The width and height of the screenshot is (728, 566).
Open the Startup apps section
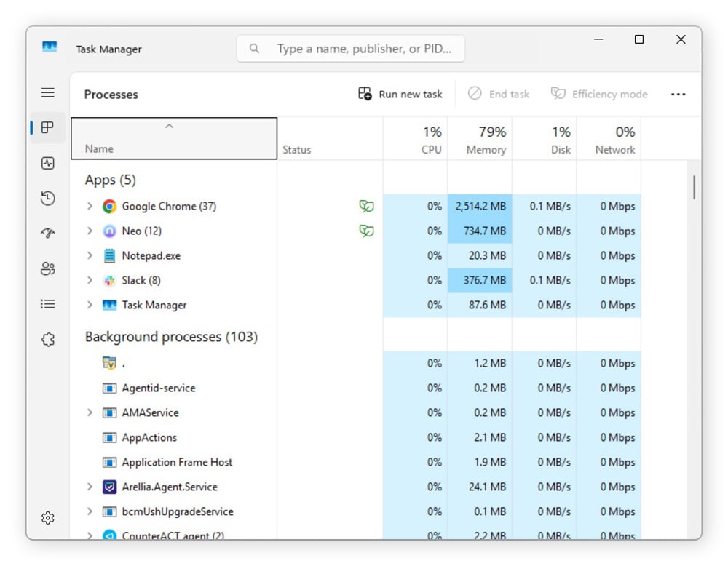pos(47,233)
